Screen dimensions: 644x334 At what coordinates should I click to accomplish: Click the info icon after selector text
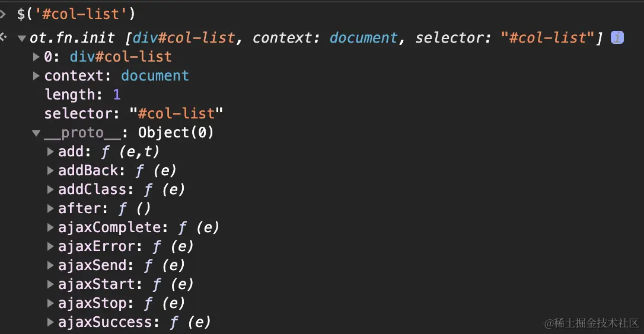click(x=617, y=38)
